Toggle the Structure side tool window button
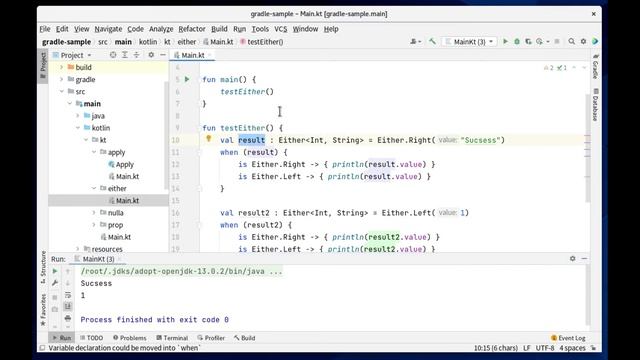640x360 pixels. pyautogui.click(x=43, y=267)
